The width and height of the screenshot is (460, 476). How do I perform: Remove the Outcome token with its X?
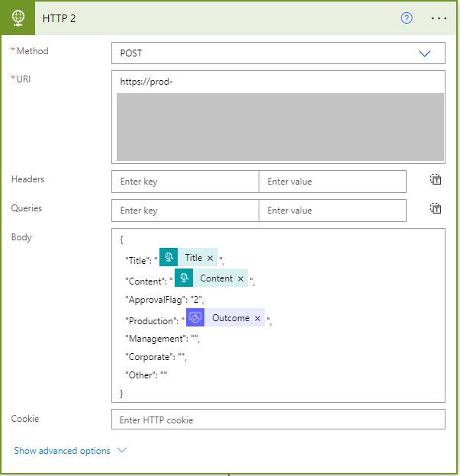click(x=258, y=318)
